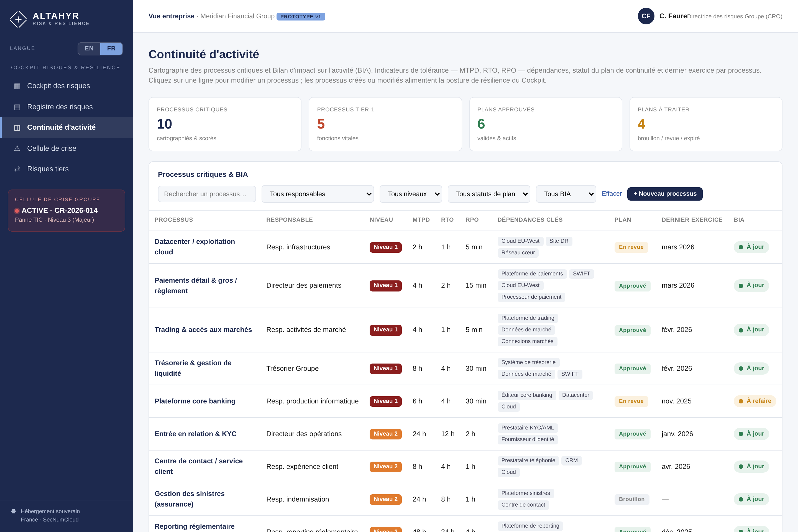
Task: Open the active crisis CR-2026-014 card
Action: click(x=66, y=210)
